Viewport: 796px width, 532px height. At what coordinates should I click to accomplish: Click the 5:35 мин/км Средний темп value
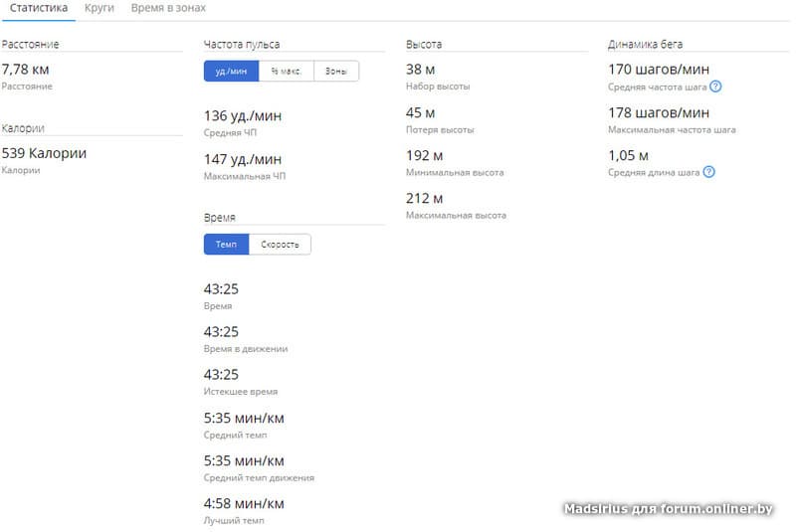pyautogui.click(x=244, y=418)
